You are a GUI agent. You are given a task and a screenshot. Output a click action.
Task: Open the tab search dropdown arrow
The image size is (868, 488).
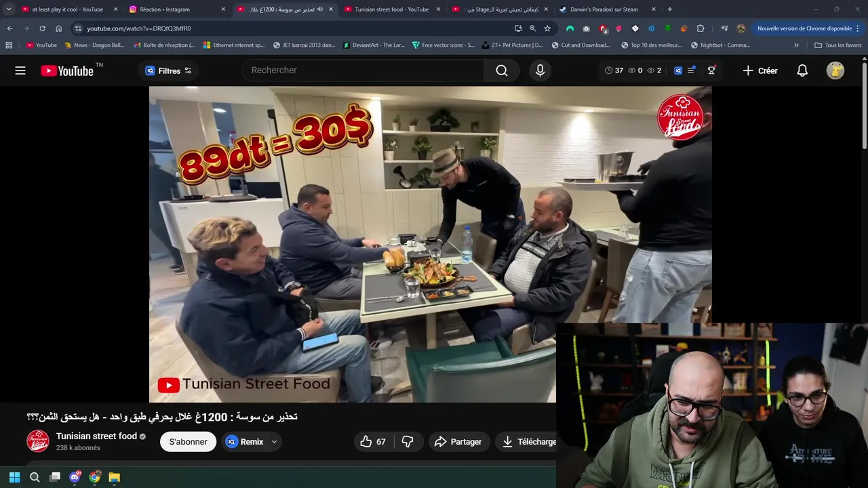tap(8, 9)
